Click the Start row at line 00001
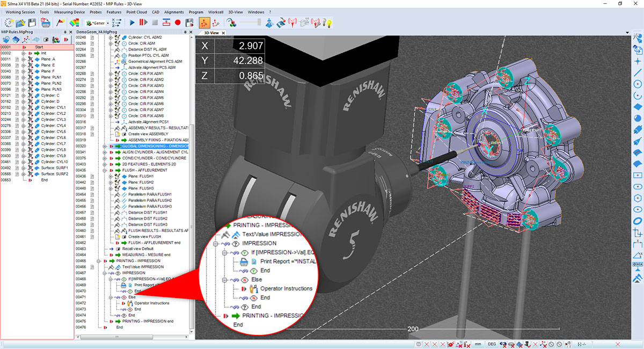 (36, 47)
